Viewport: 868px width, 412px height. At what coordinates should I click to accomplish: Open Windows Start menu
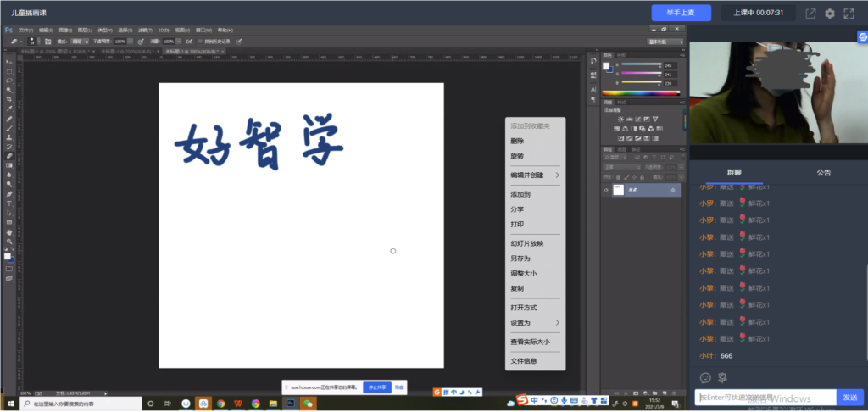pyautogui.click(x=9, y=404)
